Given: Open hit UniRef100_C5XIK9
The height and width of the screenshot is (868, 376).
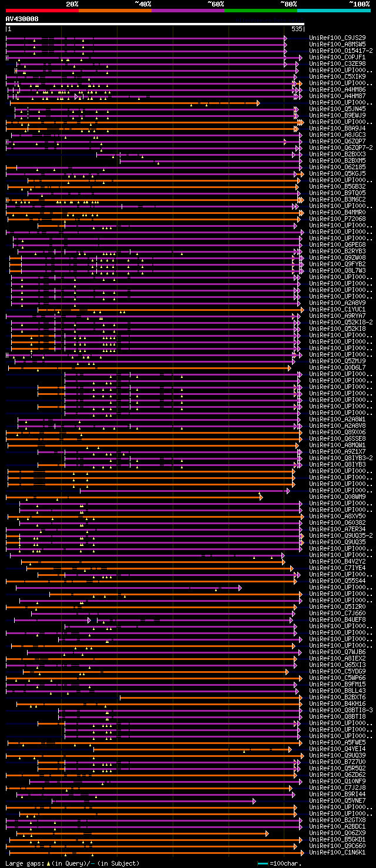Looking at the screenshot, I should [337, 76].
